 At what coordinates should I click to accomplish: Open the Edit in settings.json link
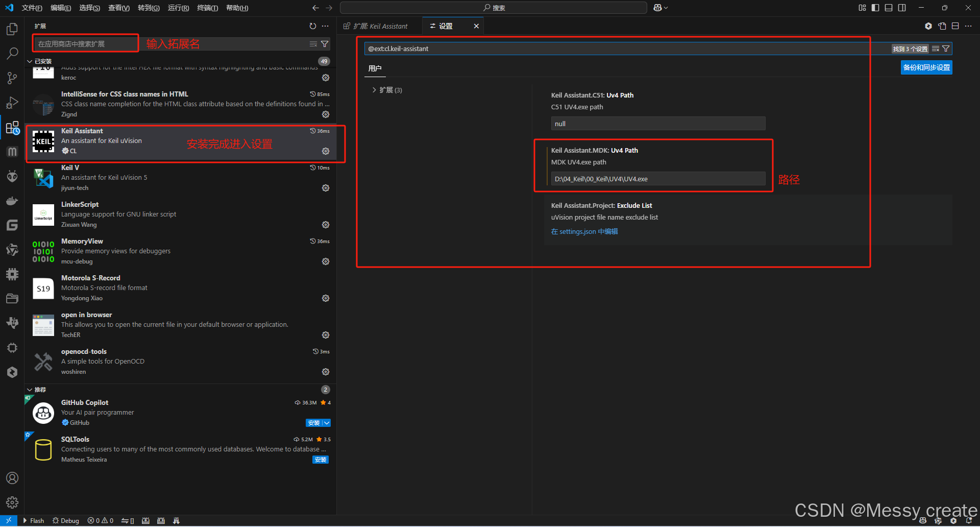pyautogui.click(x=584, y=231)
